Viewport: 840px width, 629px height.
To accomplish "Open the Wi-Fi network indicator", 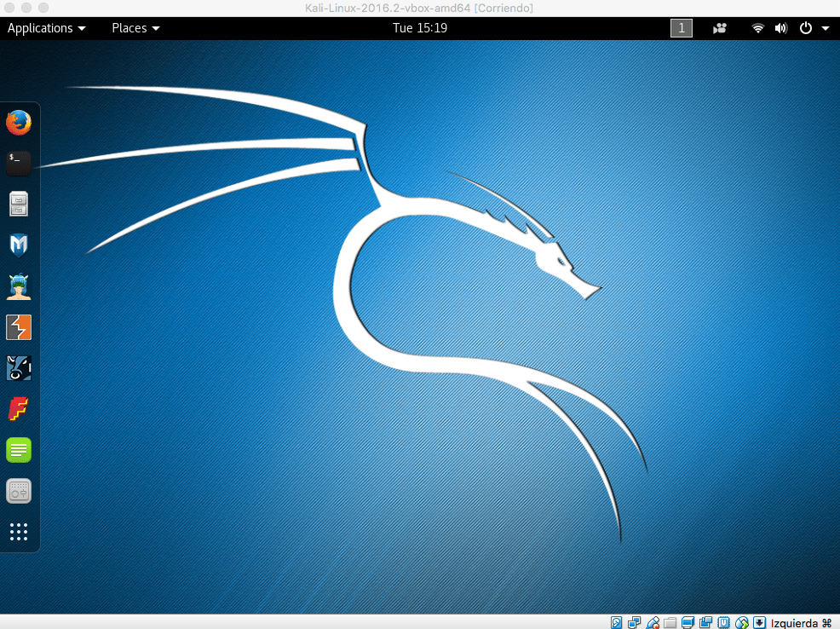I will [x=757, y=28].
